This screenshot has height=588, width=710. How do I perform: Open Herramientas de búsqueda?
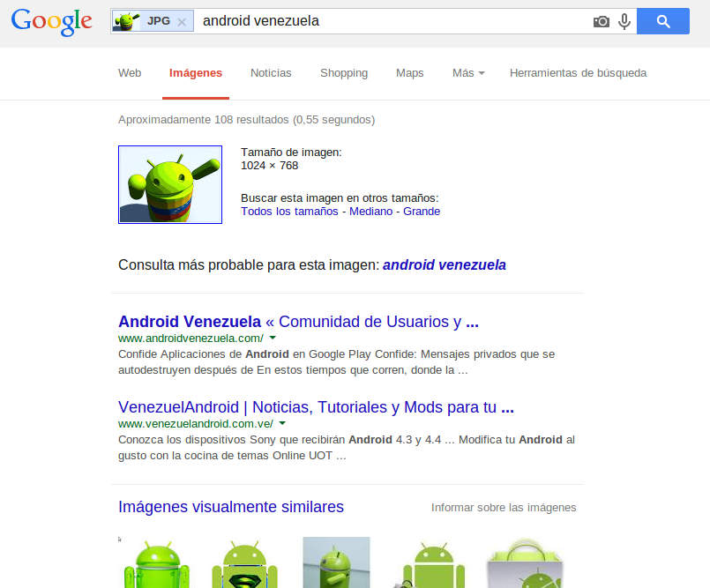coord(578,73)
